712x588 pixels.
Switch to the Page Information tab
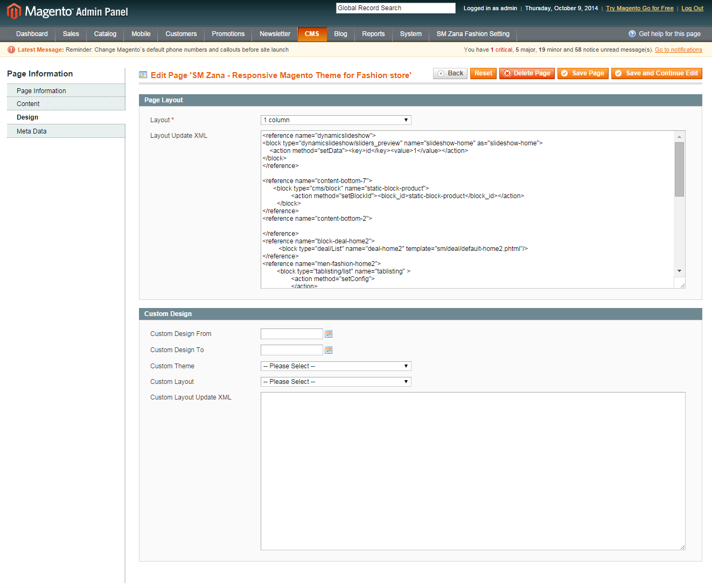point(66,90)
